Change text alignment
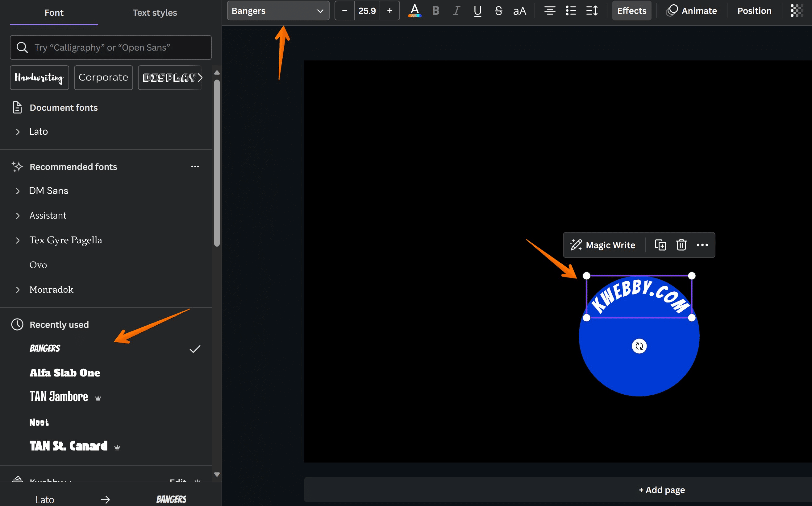Image resolution: width=812 pixels, height=506 pixels. click(550, 11)
